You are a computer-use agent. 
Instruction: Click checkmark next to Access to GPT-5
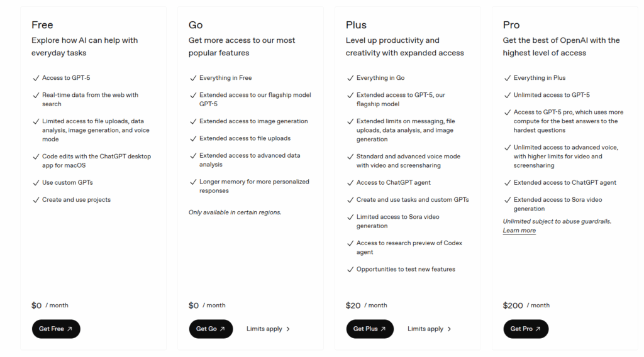(x=35, y=78)
